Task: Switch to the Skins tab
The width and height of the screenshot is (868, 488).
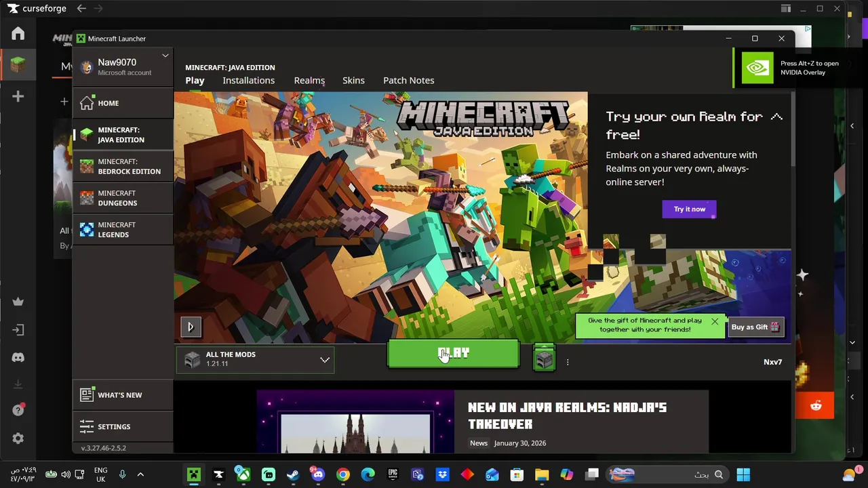Action: point(353,81)
